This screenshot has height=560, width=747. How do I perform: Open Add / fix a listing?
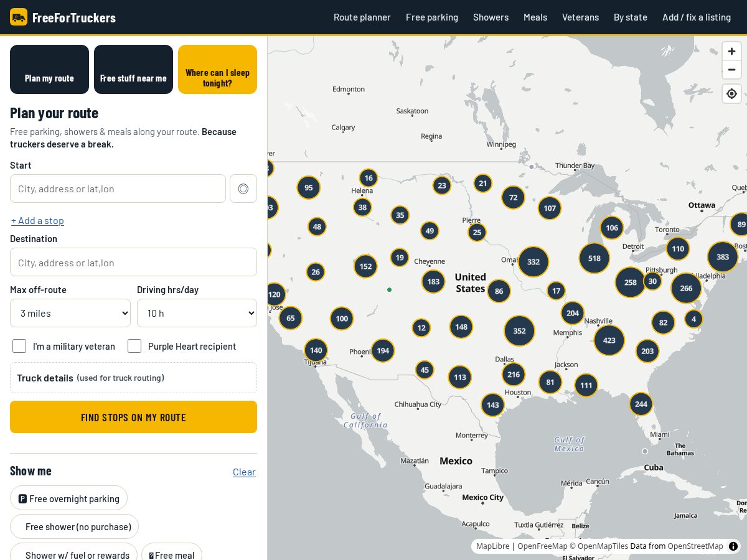click(697, 17)
